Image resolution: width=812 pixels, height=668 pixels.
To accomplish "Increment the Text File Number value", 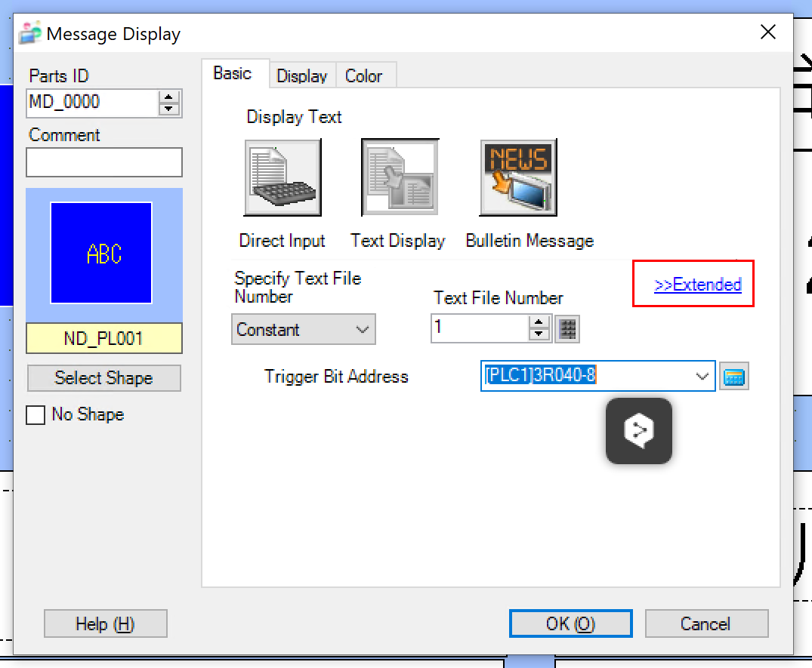I will coord(539,322).
